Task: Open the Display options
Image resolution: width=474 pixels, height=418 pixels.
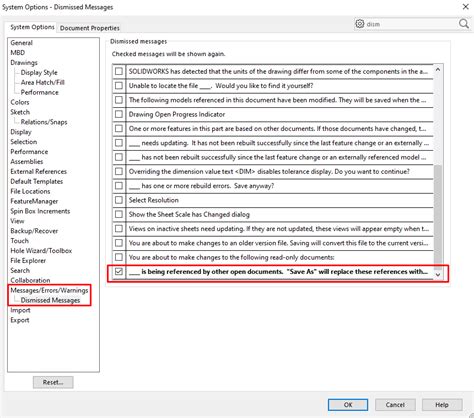Action: point(21,132)
